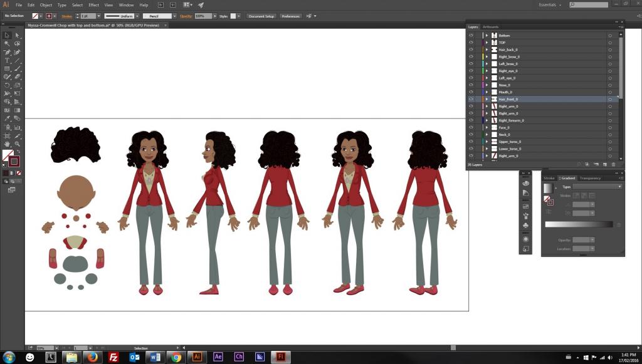Viewport: 642px width, 364px height.
Task: Select the Rotate tool
Action: 7,85
